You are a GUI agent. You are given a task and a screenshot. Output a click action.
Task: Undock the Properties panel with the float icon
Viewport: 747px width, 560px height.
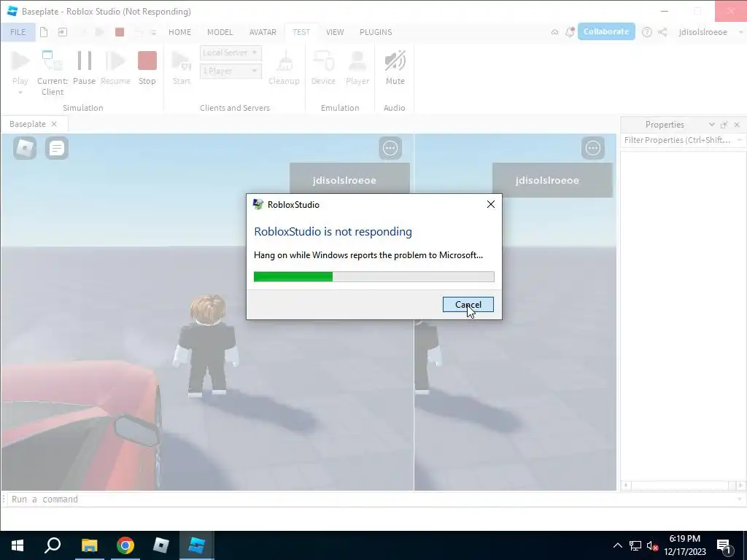pyautogui.click(x=724, y=125)
